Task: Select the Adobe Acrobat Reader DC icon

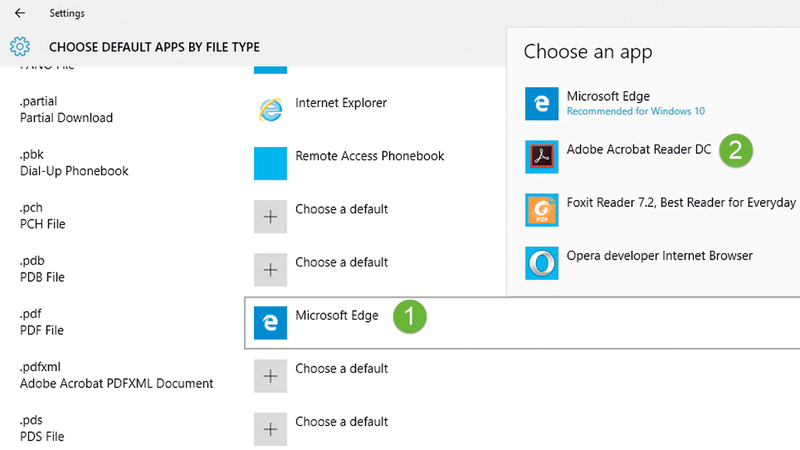Action: 541,156
